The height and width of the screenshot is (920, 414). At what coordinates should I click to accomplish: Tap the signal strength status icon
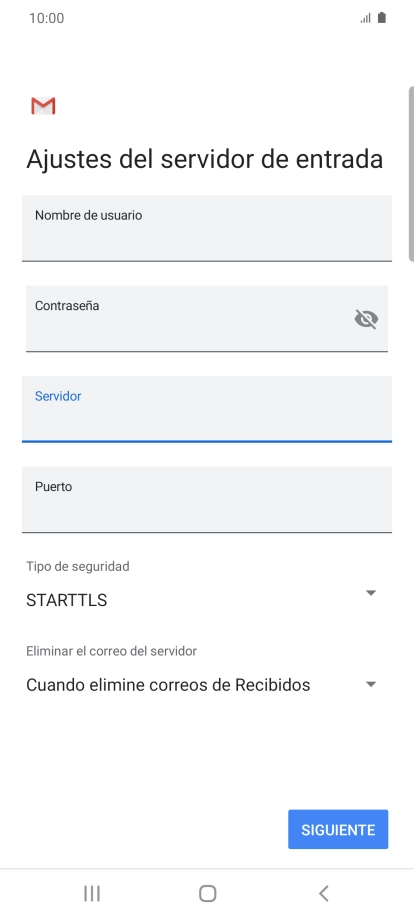tap(365, 18)
